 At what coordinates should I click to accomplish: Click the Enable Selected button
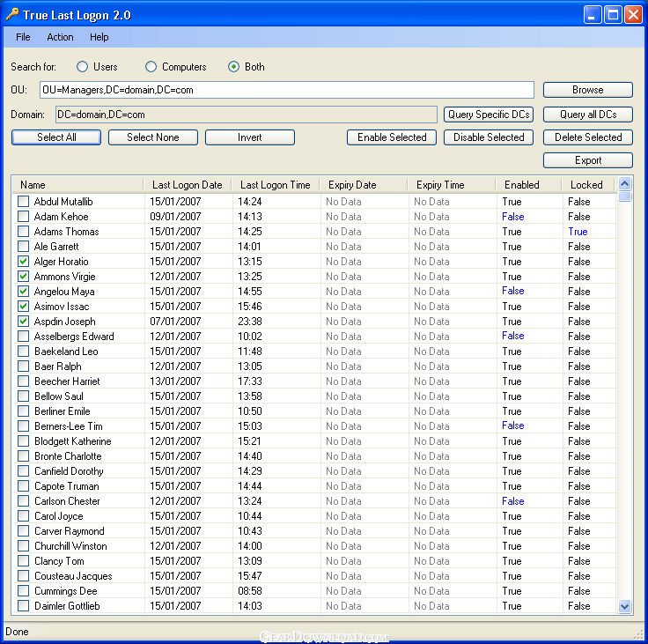(x=392, y=137)
